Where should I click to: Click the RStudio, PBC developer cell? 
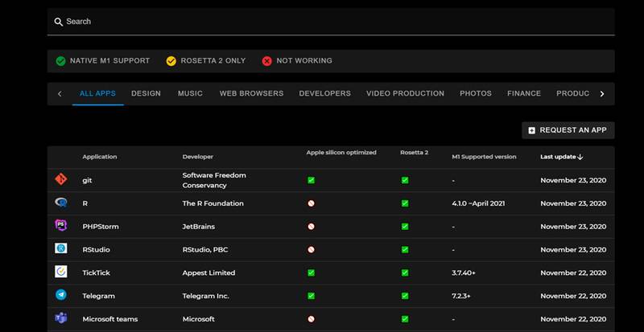pos(205,249)
